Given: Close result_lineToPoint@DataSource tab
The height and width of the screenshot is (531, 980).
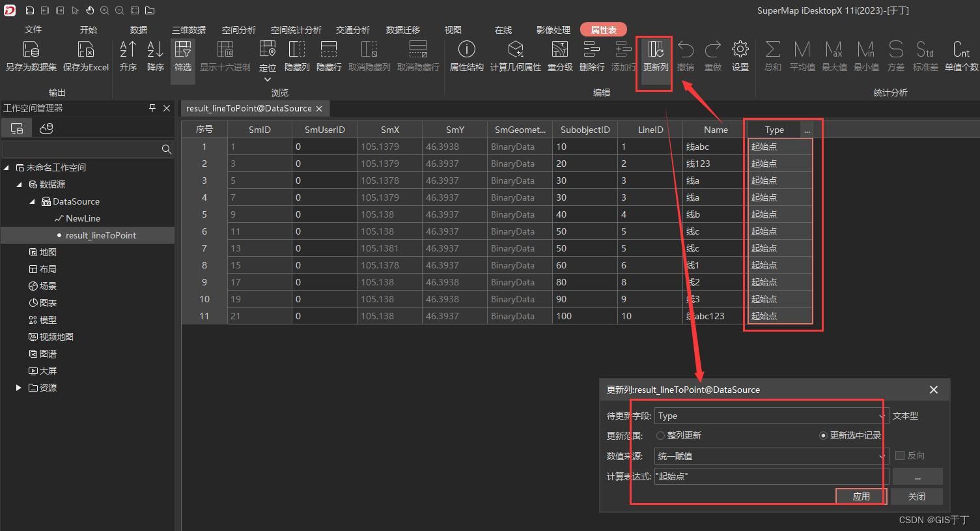Looking at the screenshot, I should coord(319,109).
